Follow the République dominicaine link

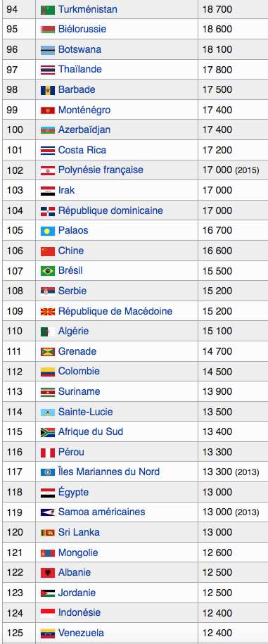click(x=110, y=210)
